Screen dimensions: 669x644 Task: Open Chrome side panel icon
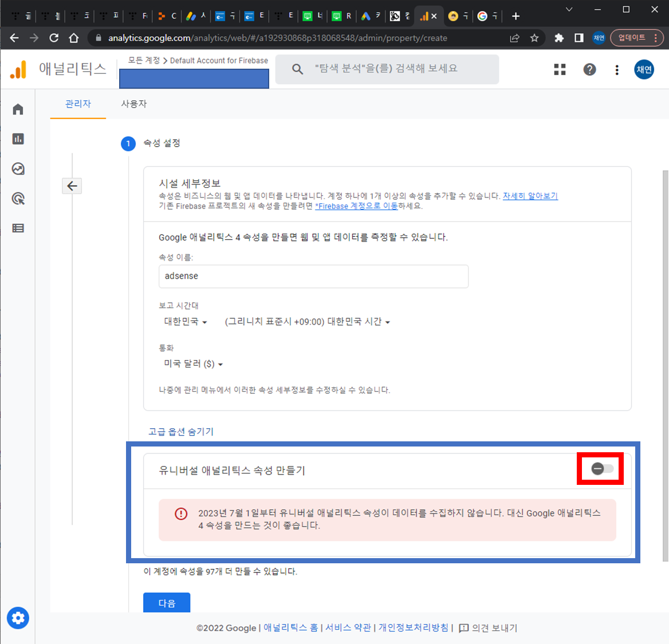(579, 38)
